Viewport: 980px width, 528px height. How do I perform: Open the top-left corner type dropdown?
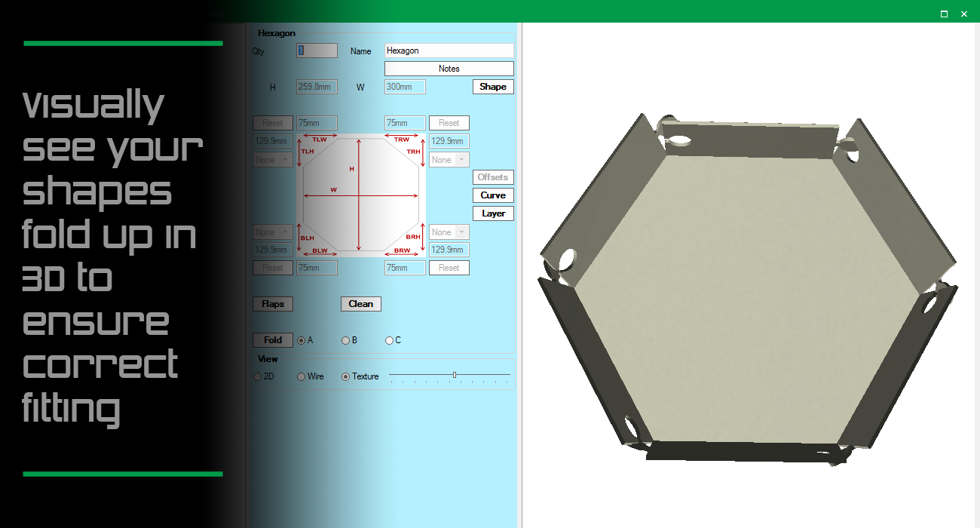[x=272, y=159]
